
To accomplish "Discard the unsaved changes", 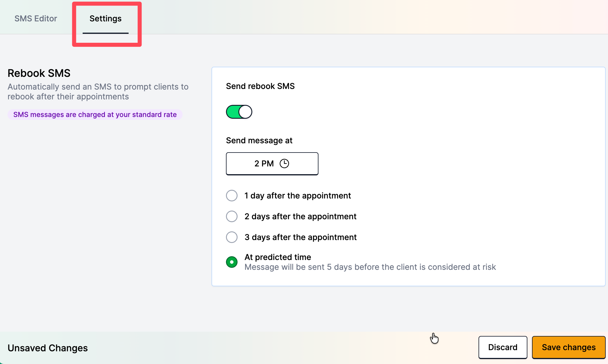I will [503, 347].
